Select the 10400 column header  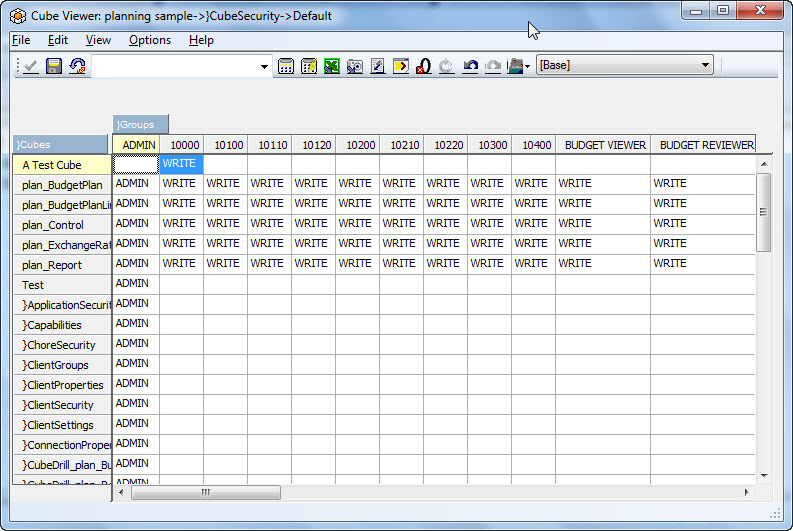point(534,145)
